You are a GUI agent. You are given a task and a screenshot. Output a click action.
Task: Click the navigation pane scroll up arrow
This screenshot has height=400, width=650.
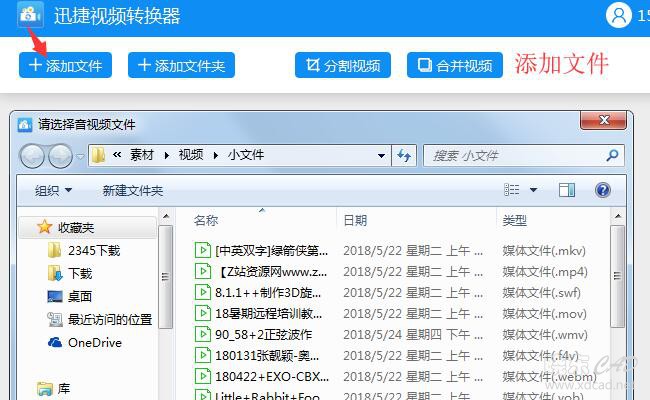point(166,216)
